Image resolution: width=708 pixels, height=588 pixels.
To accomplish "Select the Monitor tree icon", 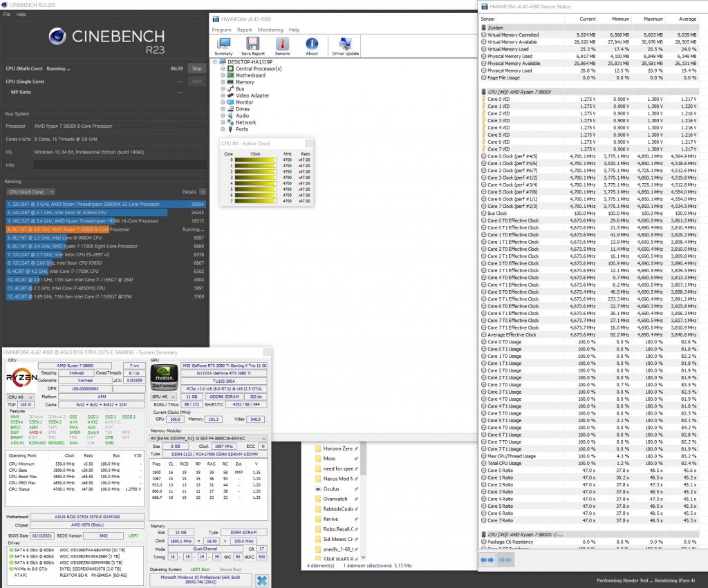I will tap(230, 102).
